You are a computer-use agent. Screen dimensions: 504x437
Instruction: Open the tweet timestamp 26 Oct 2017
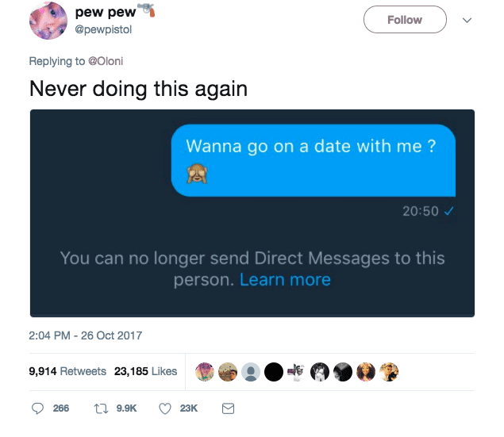[x=86, y=335]
